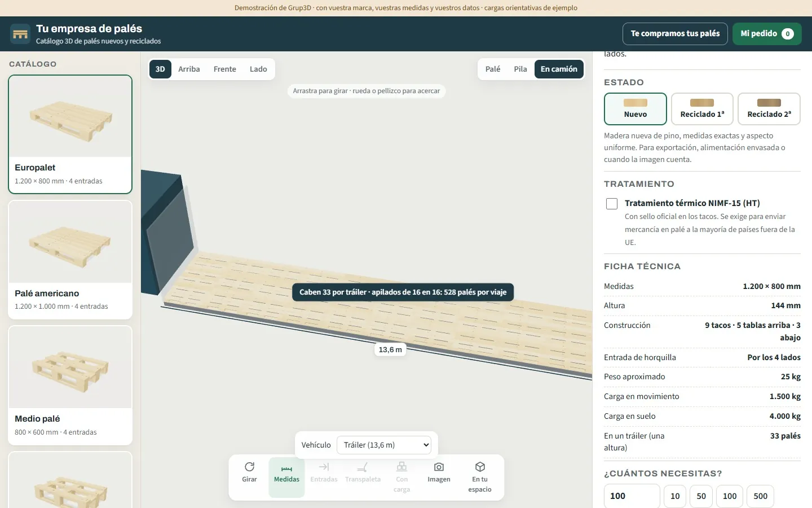This screenshot has height=508, width=812.
Task: Capture with the Imagen camera icon
Action: click(x=439, y=467)
